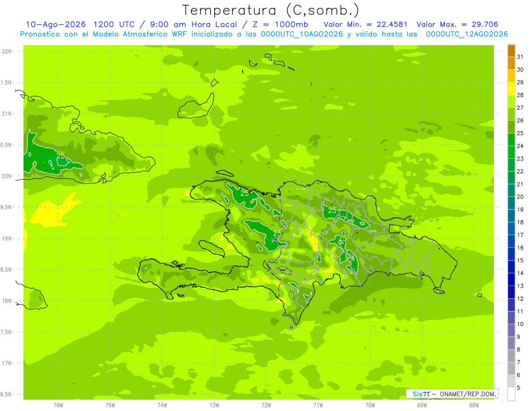Click the '17N' latitude label
The width and height of the screenshot is (532, 411).
(7, 364)
